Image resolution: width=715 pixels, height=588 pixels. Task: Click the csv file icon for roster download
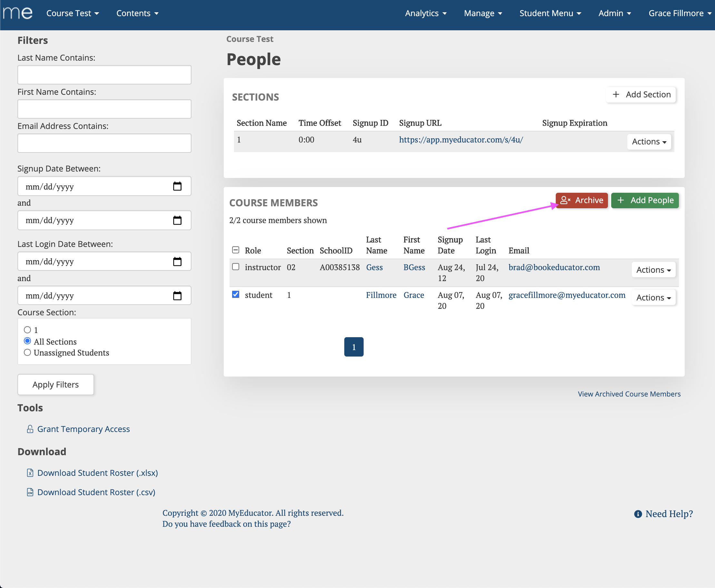tap(30, 492)
